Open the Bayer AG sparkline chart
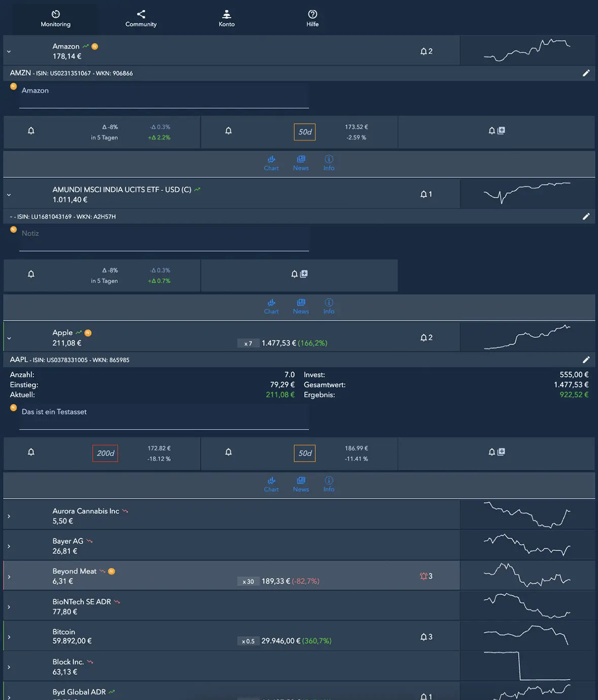This screenshot has width=598, height=700. (x=527, y=545)
